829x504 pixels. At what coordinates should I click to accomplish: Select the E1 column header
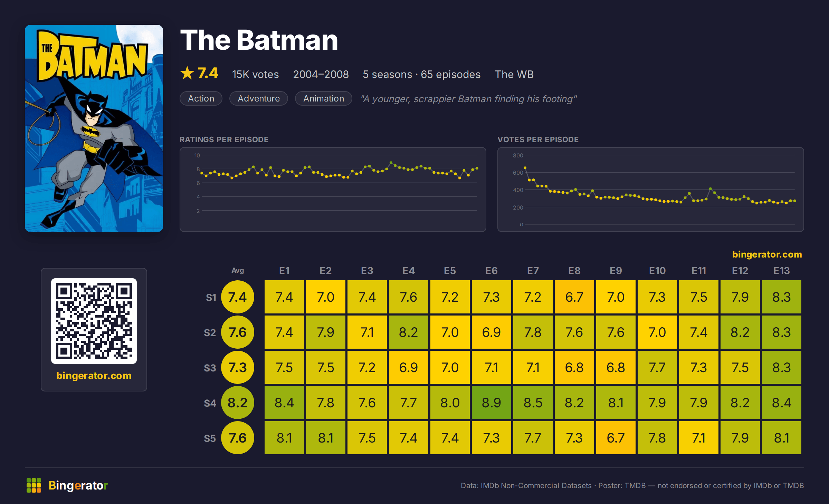point(284,271)
